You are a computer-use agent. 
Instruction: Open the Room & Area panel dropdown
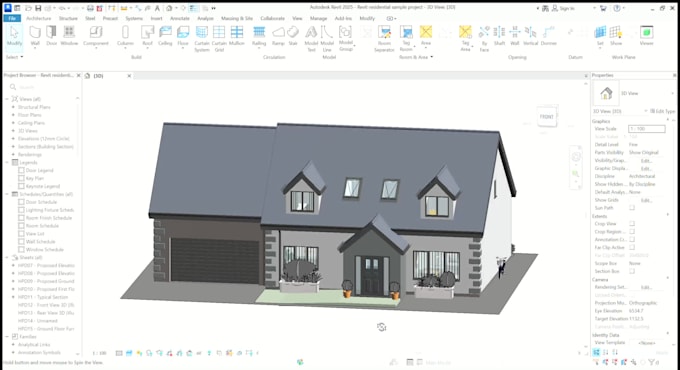416,57
